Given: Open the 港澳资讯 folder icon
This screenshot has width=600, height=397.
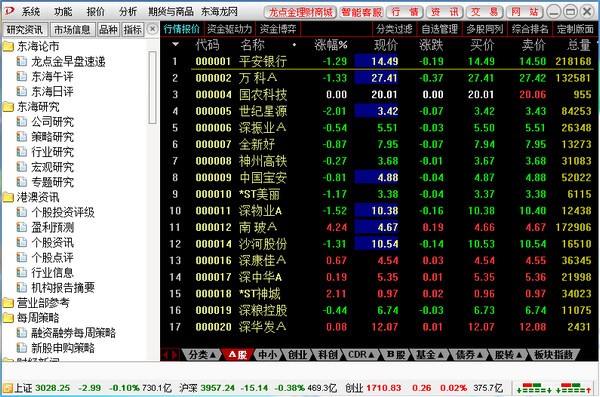Looking at the screenshot, I should click(x=8, y=197).
